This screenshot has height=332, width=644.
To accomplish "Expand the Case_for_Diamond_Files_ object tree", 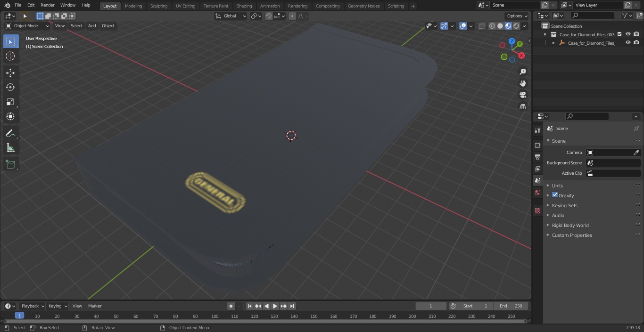I will click(553, 43).
